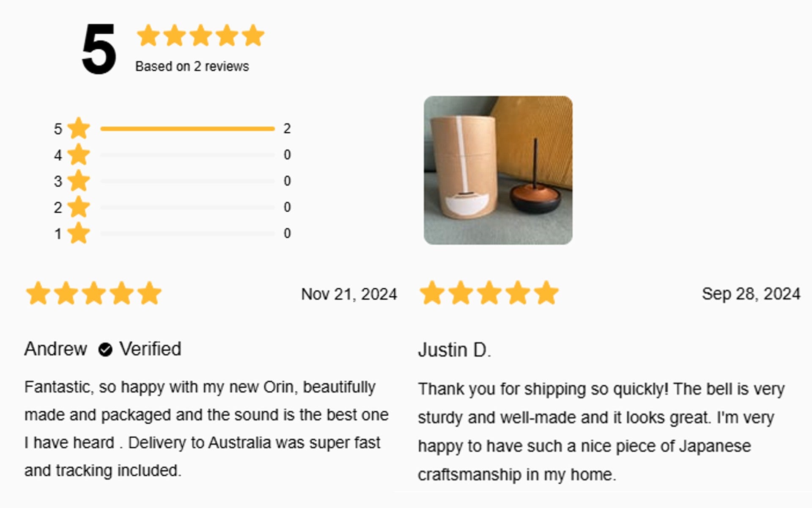This screenshot has height=508, width=812.
Task: Click reviewer name Andrew
Action: [55, 349]
